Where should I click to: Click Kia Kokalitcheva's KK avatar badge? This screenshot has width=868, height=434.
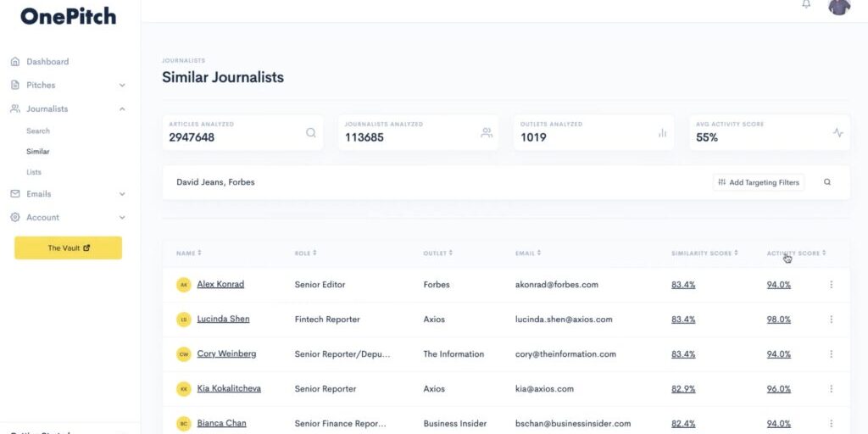(x=184, y=389)
